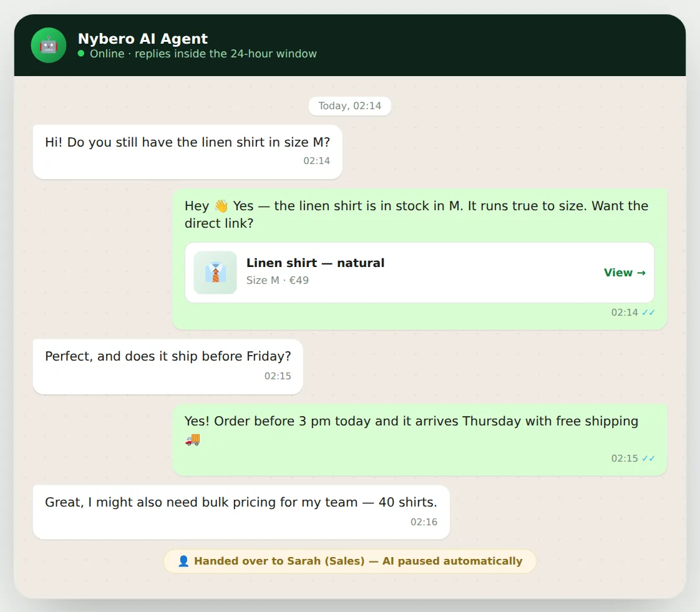Click the green online status dot
700x612 pixels.
(x=81, y=54)
